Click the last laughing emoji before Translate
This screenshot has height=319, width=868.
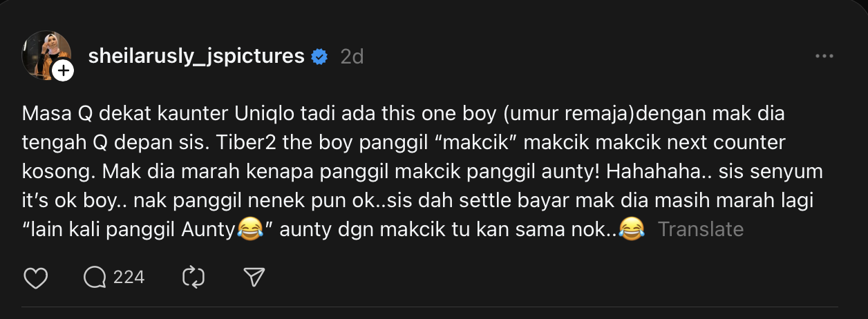coord(632,229)
